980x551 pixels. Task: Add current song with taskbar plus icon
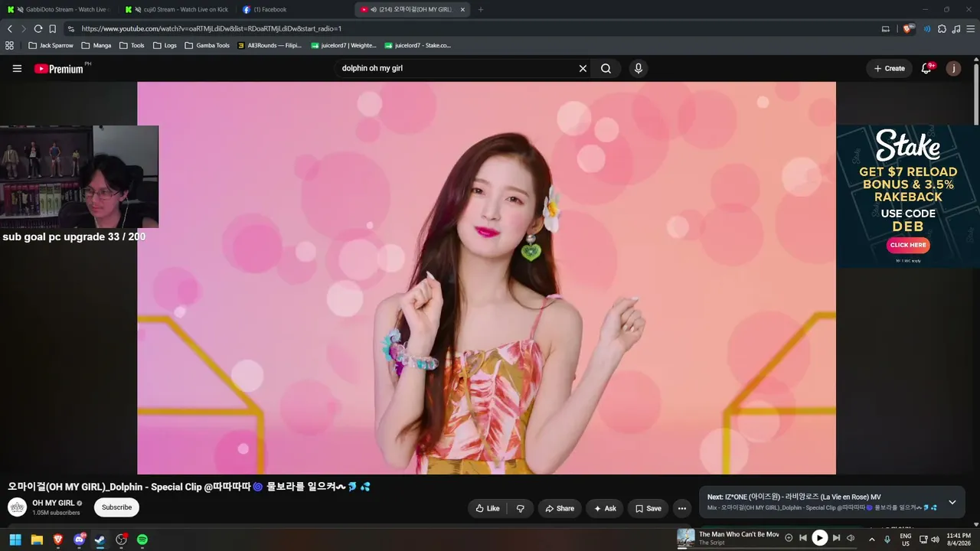tap(789, 538)
